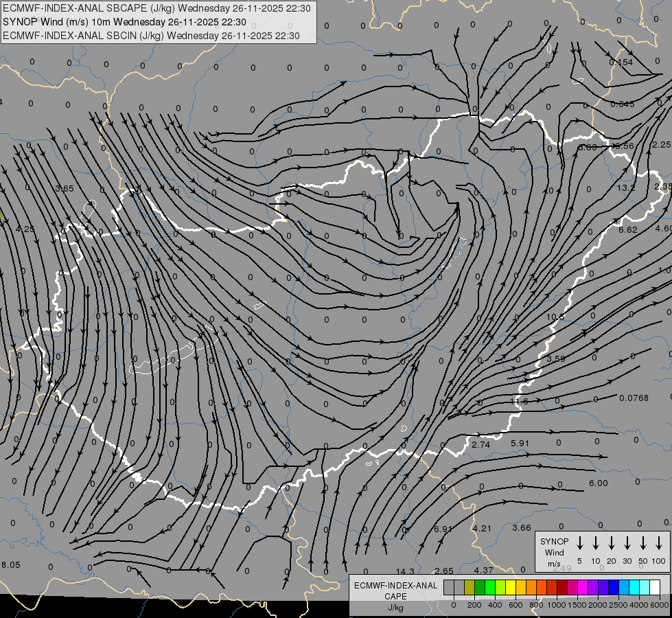Click the 200 tick label on CAPE scale
Viewport: 672px width, 618px height.
pos(474,605)
